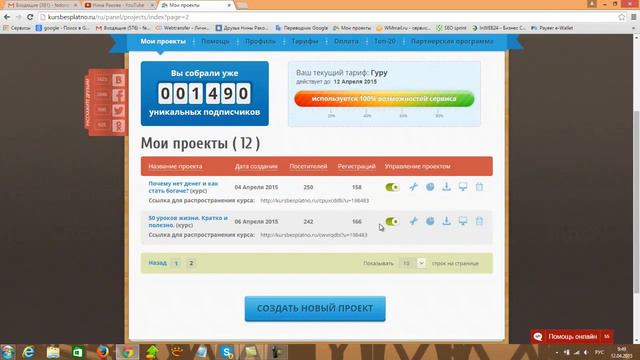
Task: Reload the page with refresh icon
Action: [30, 17]
